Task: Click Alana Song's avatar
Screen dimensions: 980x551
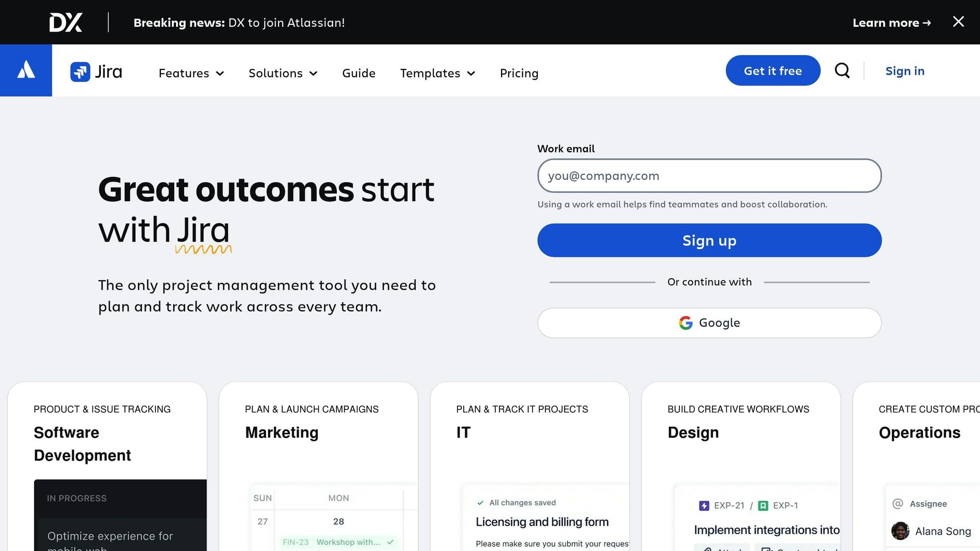Action: point(900,531)
